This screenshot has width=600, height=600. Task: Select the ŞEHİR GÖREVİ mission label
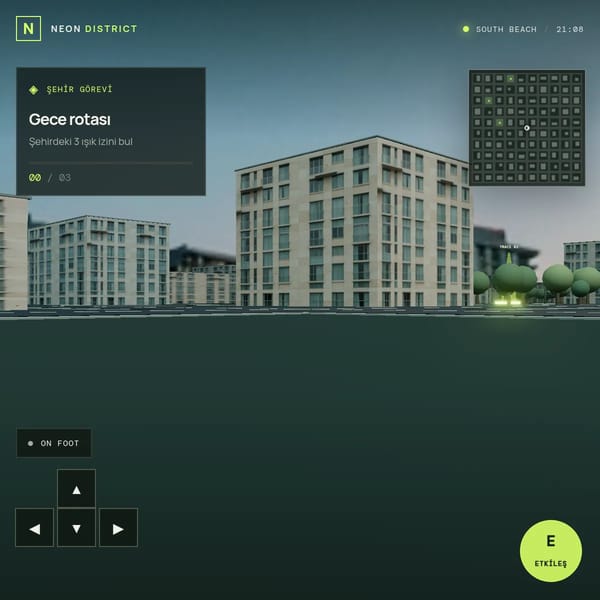tap(79, 89)
